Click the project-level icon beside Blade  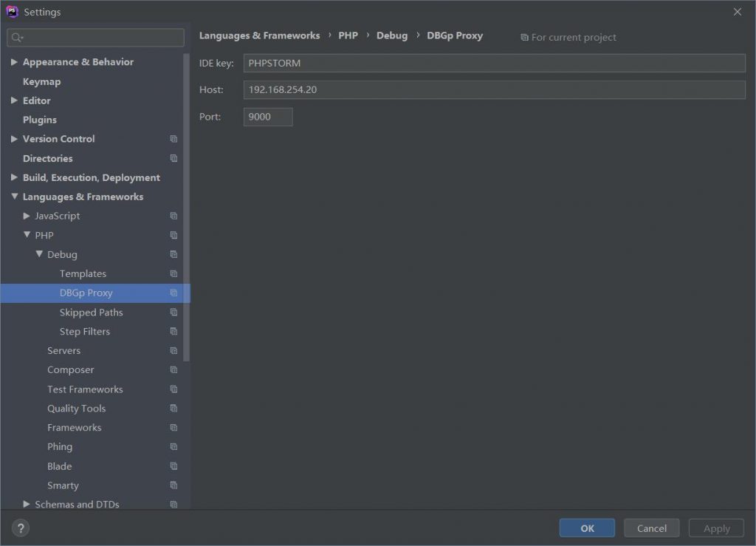(x=173, y=466)
